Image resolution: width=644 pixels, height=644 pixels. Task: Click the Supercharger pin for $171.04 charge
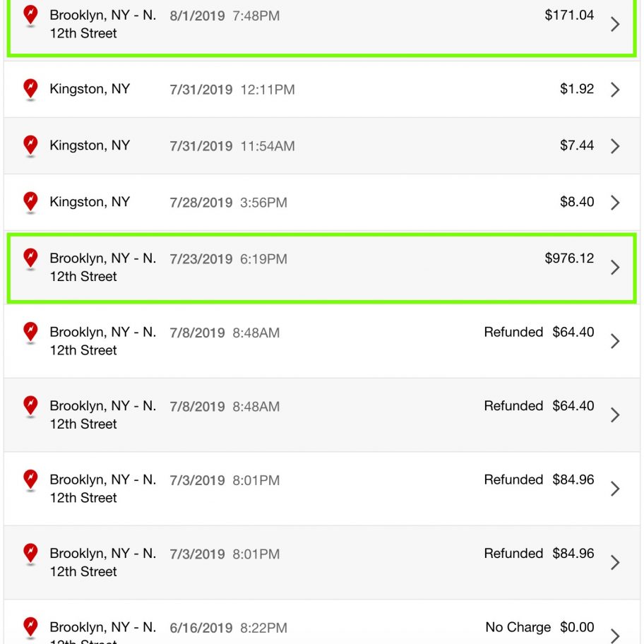point(30,16)
